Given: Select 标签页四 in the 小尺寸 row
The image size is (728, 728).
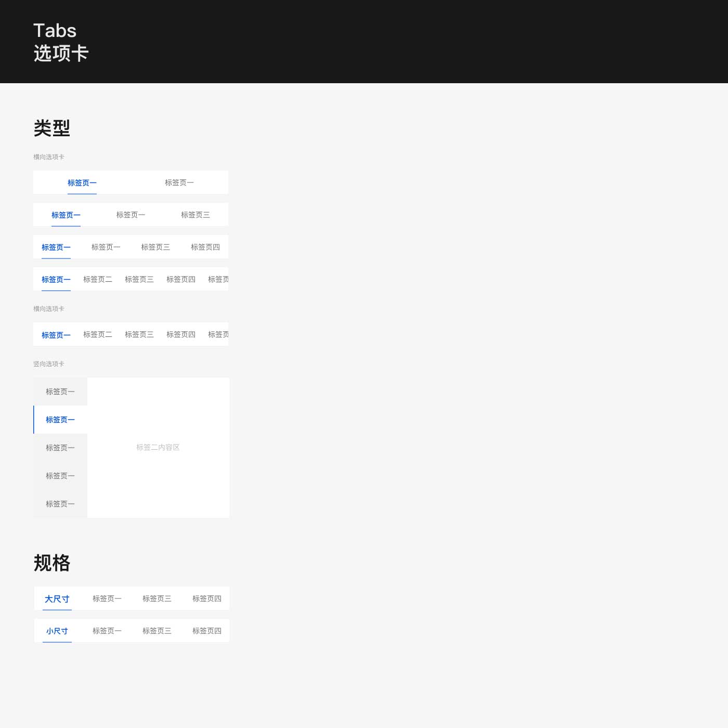Looking at the screenshot, I should [207, 631].
